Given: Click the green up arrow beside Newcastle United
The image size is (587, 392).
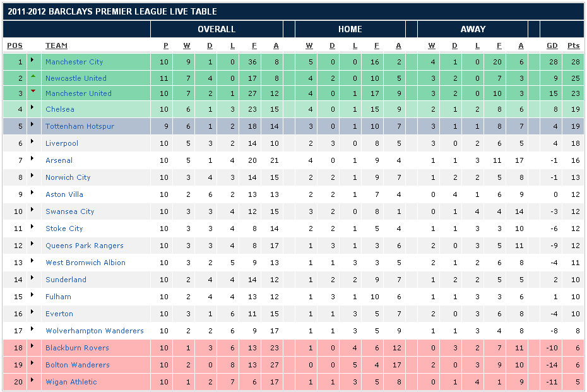Looking at the screenshot, I should (x=33, y=76).
